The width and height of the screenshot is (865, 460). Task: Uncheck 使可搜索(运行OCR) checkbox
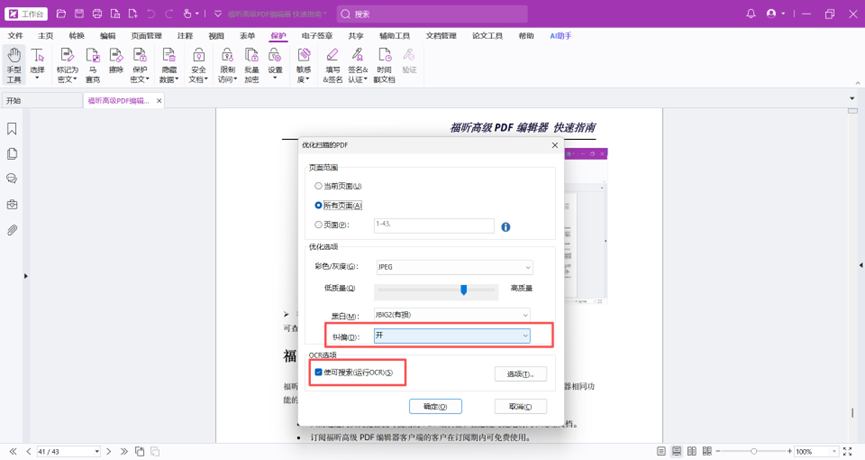click(x=319, y=373)
